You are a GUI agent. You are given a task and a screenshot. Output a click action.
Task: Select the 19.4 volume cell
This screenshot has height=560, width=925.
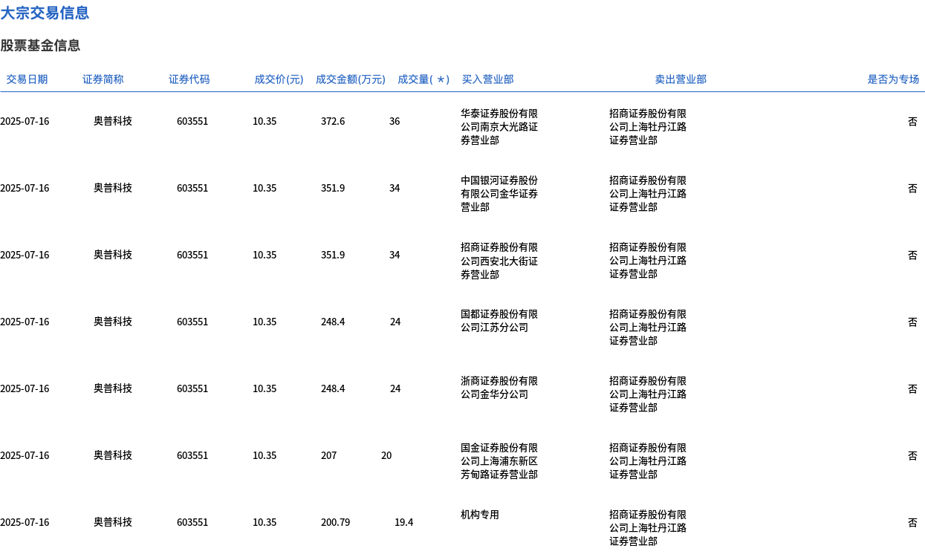click(x=403, y=522)
